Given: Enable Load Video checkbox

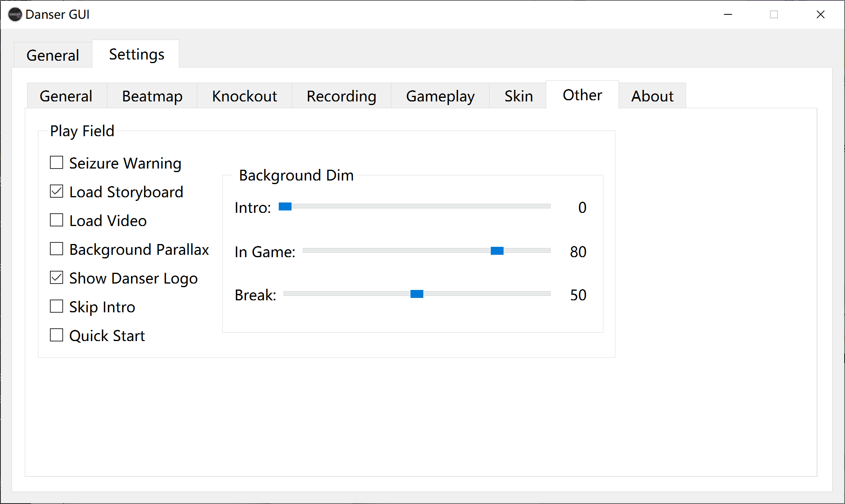Looking at the screenshot, I should point(57,220).
